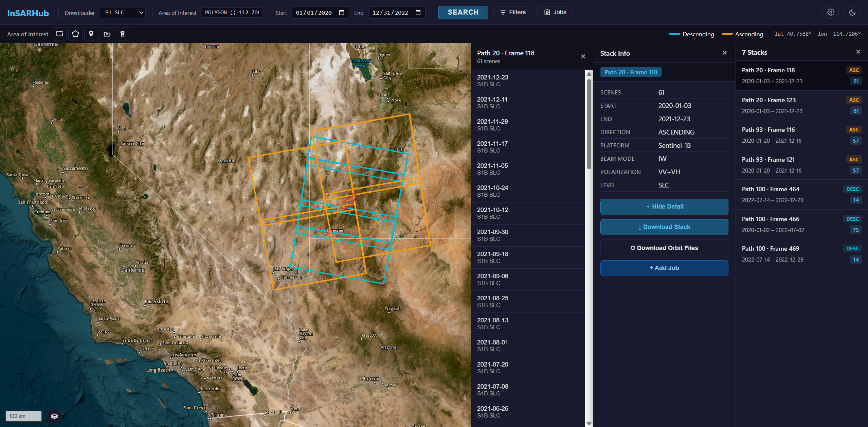Select the polygon area-of-interest draw tool
Image resolution: width=868 pixels, height=427 pixels.
pos(75,34)
